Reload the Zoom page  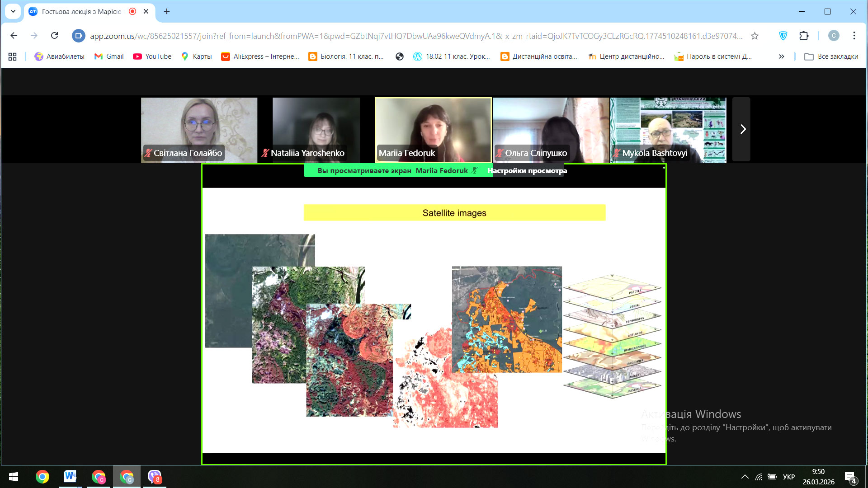pyautogui.click(x=54, y=36)
